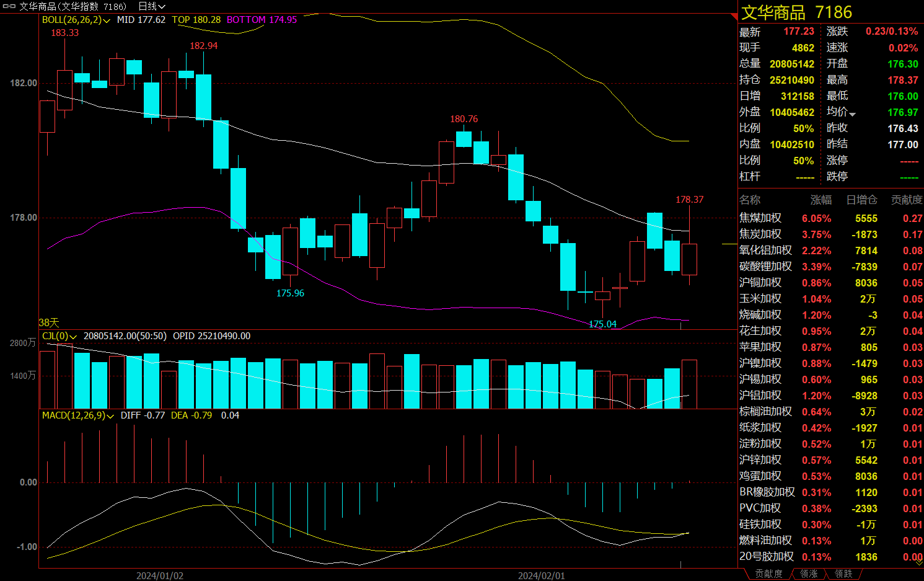This screenshot has height=581, width=924.
Task: Select the 烧碱加权 row
Action: [830, 315]
